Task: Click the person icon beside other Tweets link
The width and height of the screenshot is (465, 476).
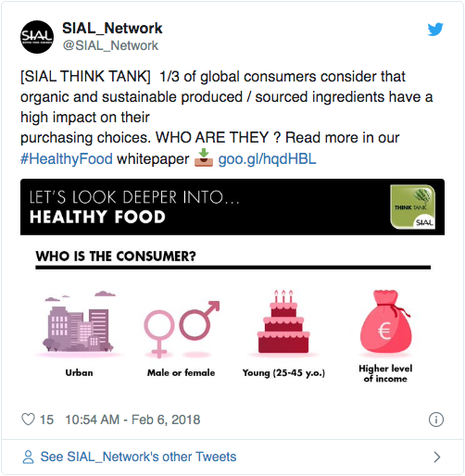Action: click(x=28, y=457)
